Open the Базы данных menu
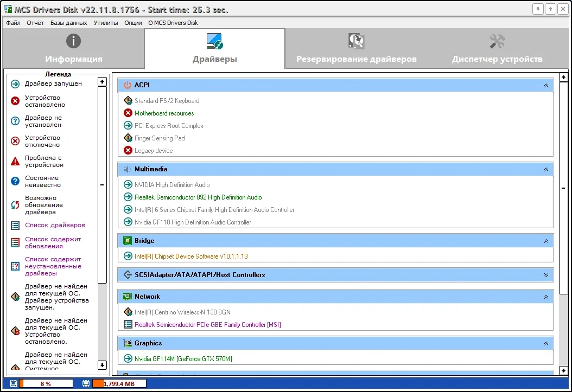The height and width of the screenshot is (392, 572). coord(68,23)
